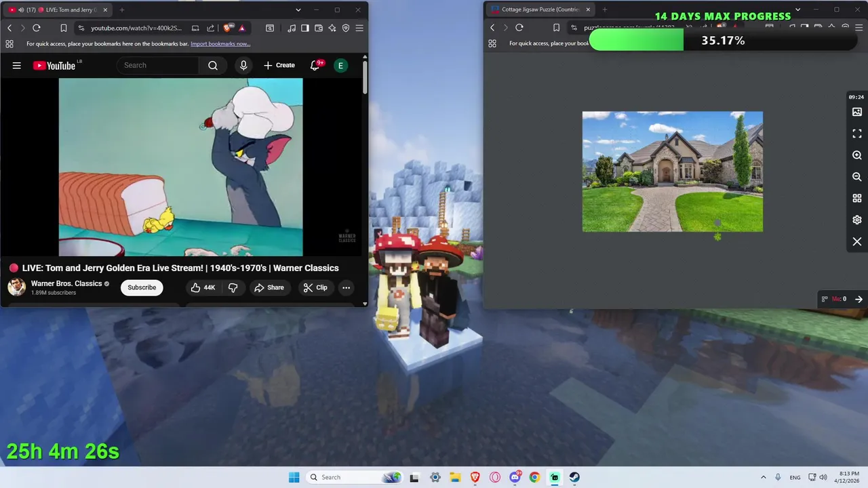
Task: Toggle puzzle fullscreen mode
Action: [x=857, y=134]
